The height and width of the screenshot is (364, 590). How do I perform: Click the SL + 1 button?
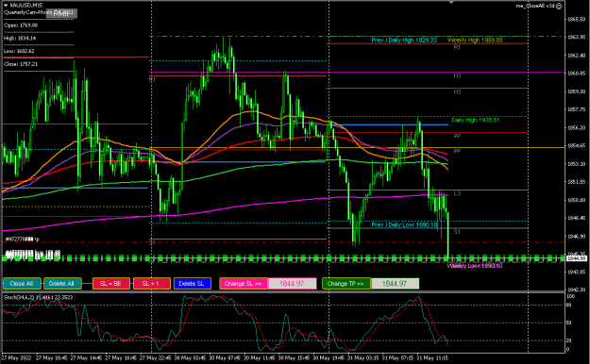click(152, 284)
